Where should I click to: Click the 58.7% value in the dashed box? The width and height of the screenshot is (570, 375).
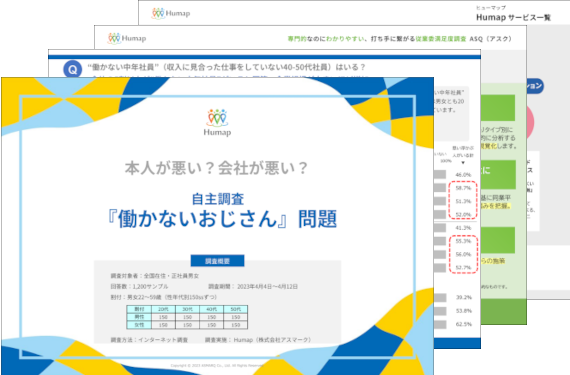tap(463, 188)
